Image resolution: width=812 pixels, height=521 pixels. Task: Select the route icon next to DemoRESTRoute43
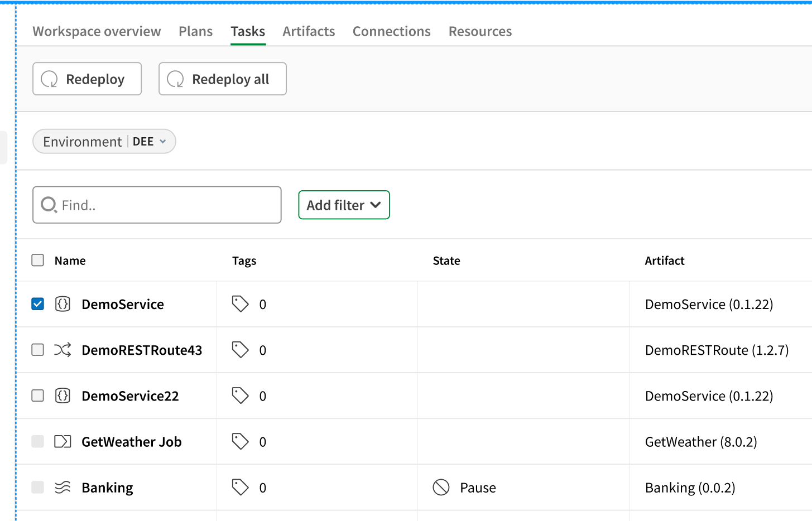tap(63, 350)
